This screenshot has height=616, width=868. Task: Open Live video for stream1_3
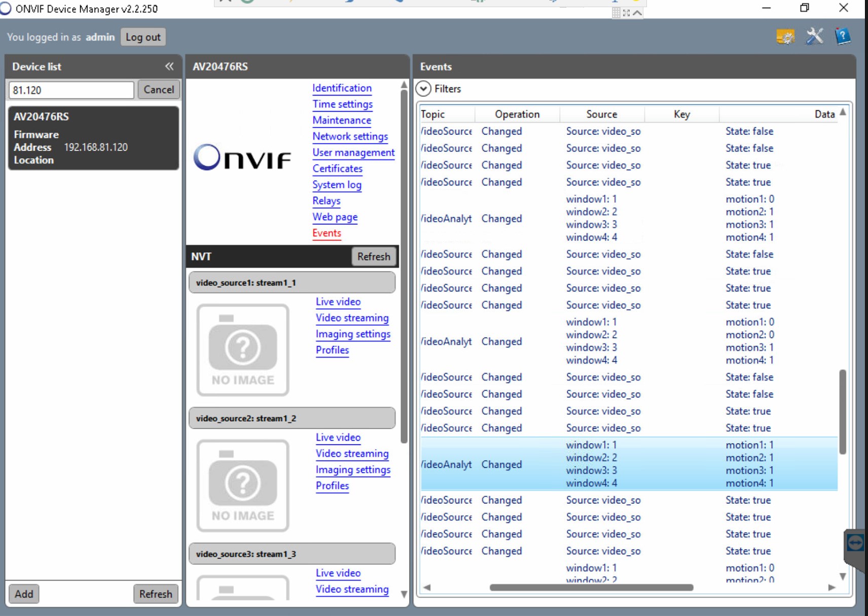click(x=338, y=573)
